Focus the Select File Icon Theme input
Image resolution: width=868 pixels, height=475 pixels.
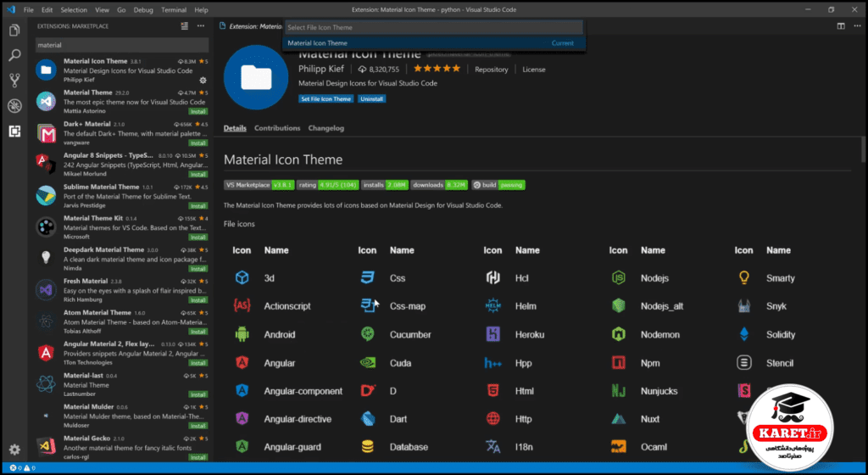pos(433,27)
